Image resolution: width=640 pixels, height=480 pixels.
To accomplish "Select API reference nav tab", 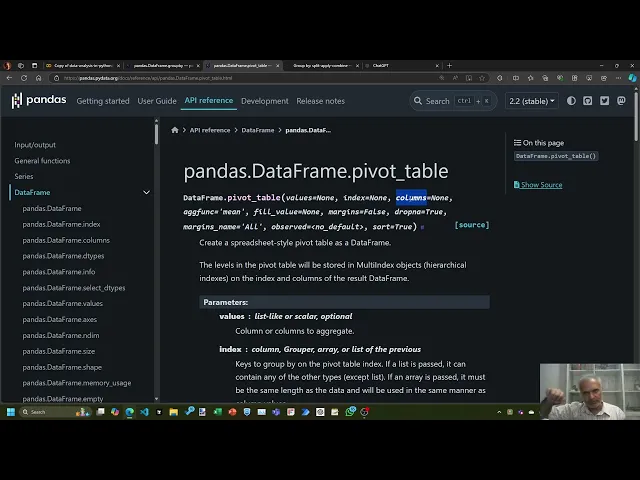I will 209,100.
